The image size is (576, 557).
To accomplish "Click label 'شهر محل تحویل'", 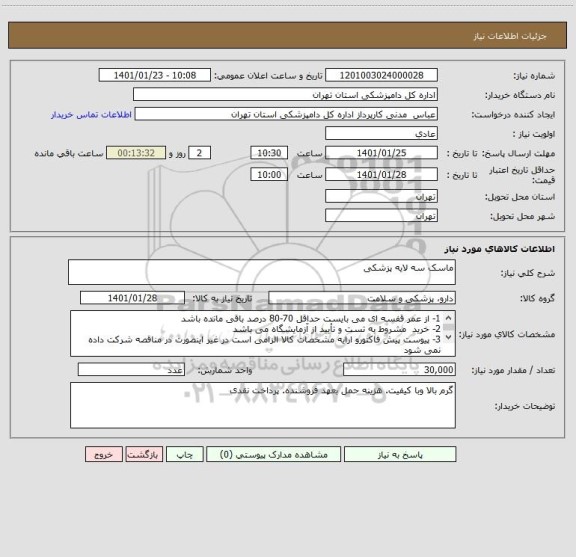I will pos(522,216).
